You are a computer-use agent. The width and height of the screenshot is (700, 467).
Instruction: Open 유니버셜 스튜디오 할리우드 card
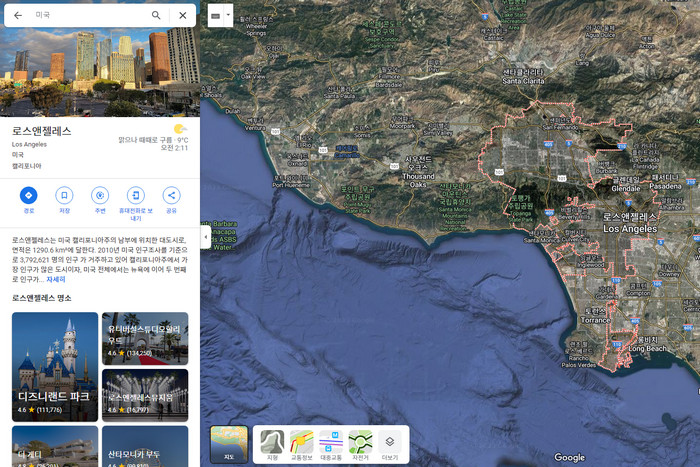[x=145, y=338]
